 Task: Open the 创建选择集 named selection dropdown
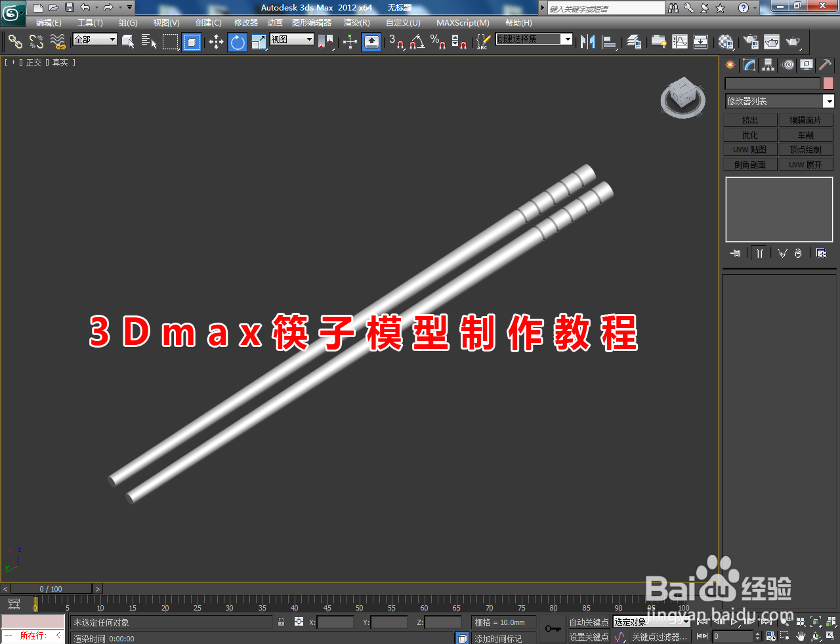click(534, 39)
